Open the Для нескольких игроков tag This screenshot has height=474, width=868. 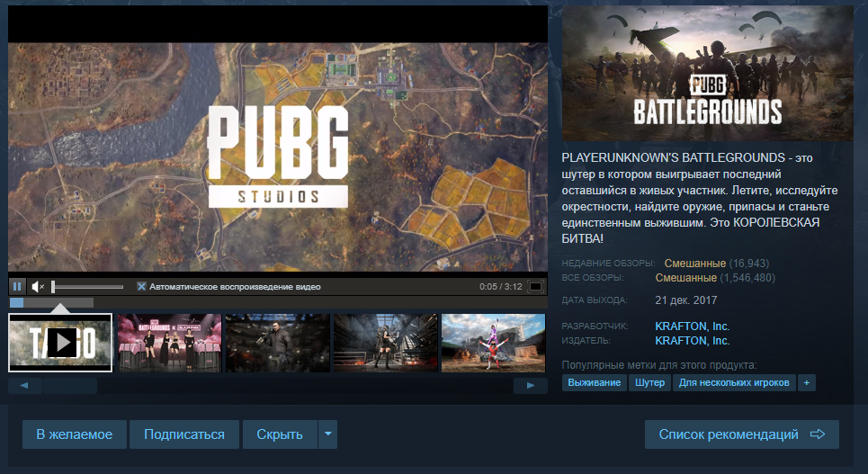point(734,382)
